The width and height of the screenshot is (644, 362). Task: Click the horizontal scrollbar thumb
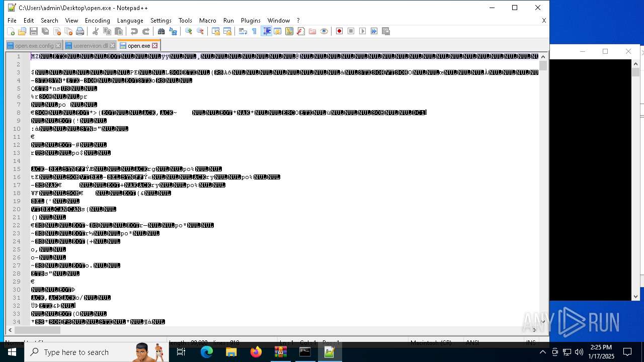coord(37,330)
